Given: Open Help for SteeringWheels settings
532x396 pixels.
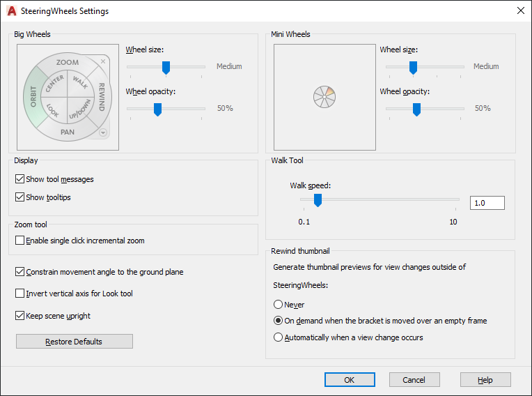Looking at the screenshot, I should coord(485,380).
